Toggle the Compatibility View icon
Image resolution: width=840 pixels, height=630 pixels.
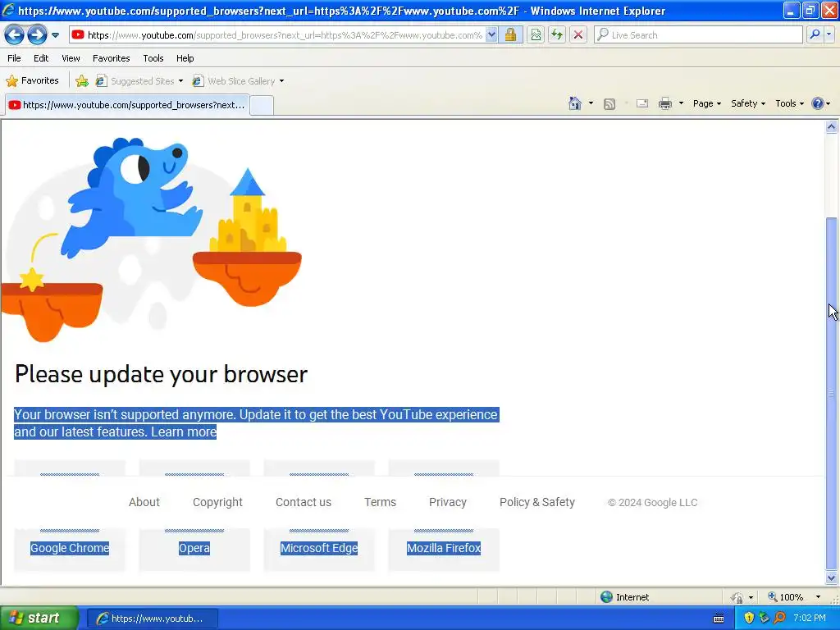[x=536, y=35]
